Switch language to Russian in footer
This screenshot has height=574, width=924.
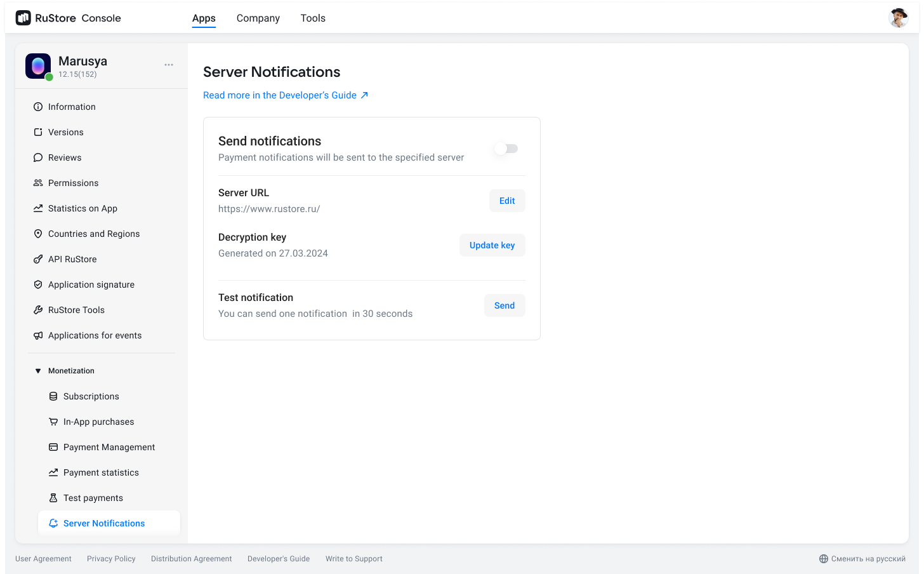862,559
